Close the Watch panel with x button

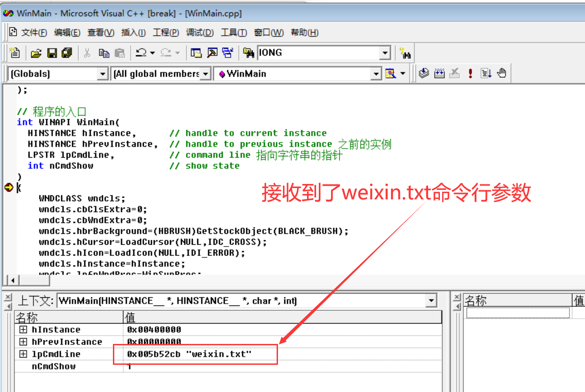[457, 297]
